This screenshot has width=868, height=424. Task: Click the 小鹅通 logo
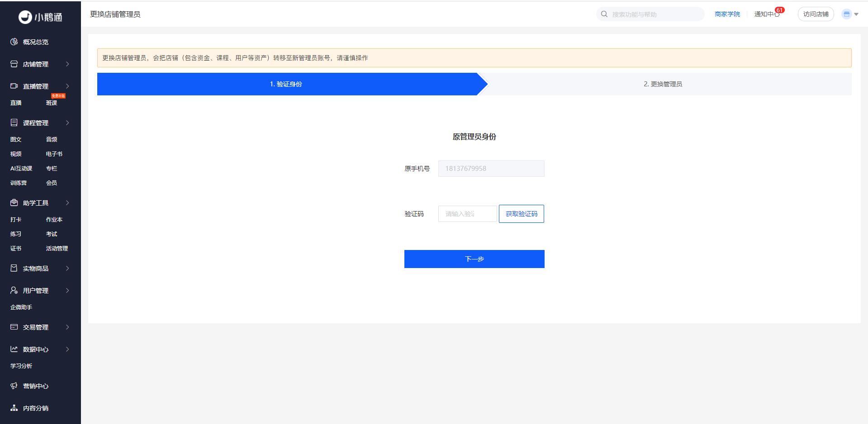tap(40, 17)
